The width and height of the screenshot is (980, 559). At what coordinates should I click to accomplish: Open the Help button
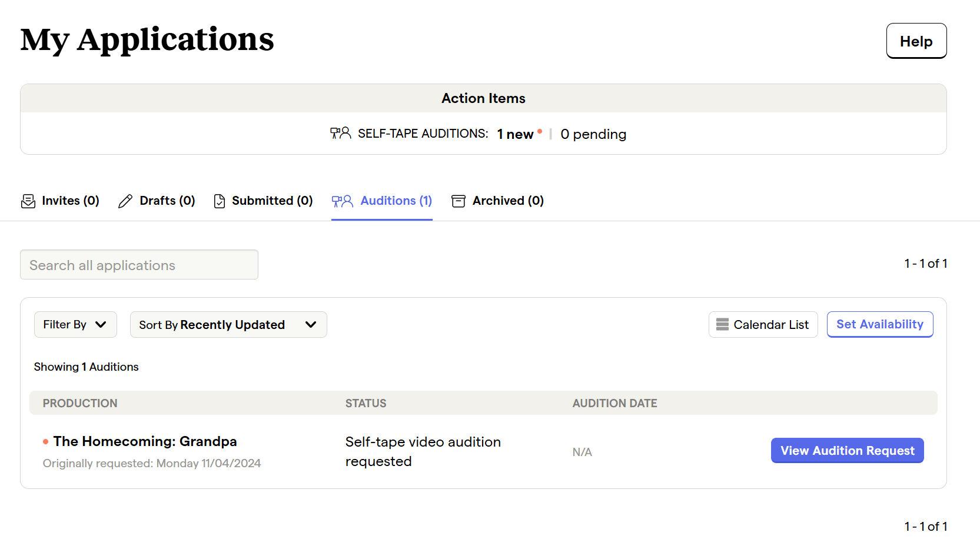pos(916,41)
